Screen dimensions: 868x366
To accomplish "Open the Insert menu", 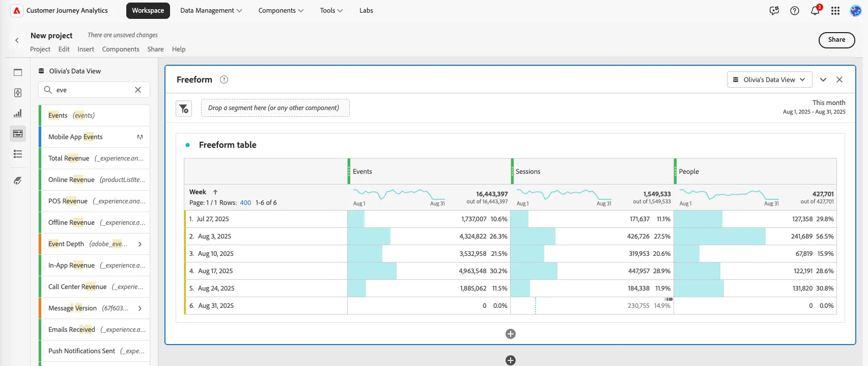I will point(86,49).
